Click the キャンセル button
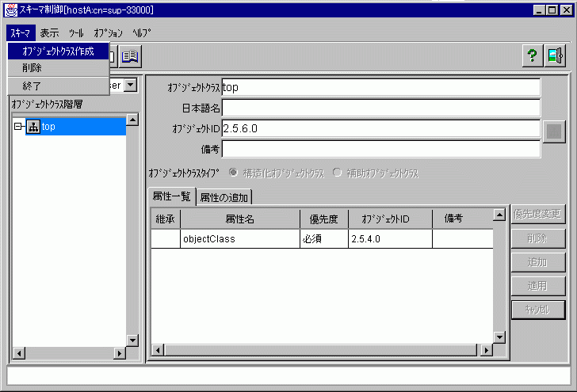 [537, 310]
